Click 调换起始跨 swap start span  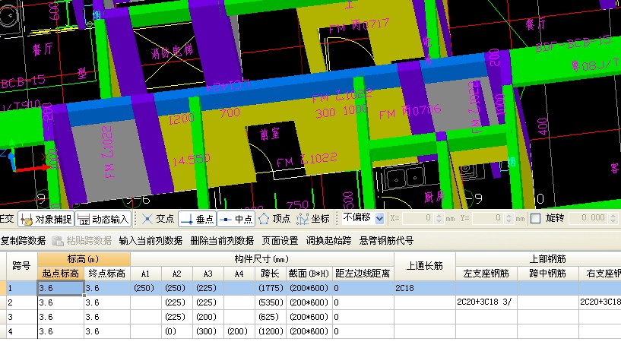tap(328, 240)
